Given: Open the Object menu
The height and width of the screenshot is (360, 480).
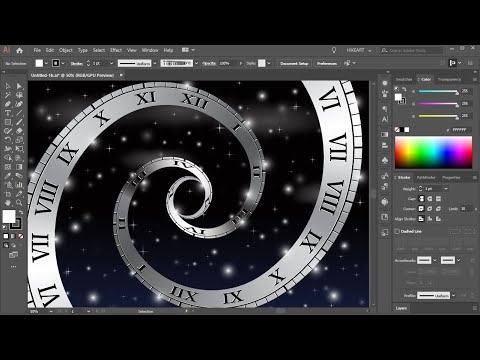Looking at the screenshot, I should [x=66, y=50].
